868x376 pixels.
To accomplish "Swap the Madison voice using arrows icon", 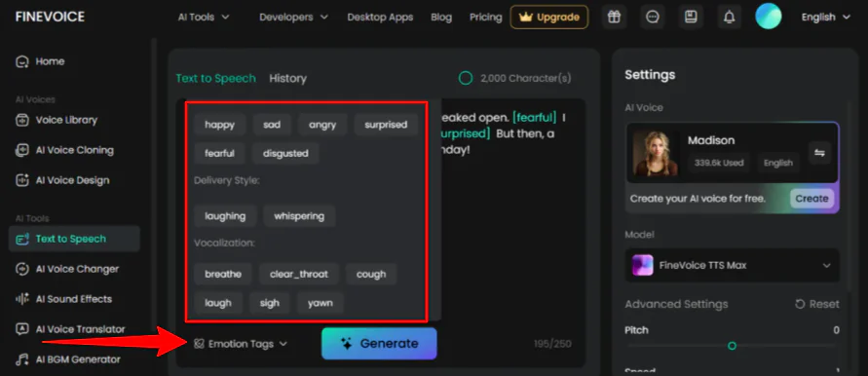I will click(820, 153).
